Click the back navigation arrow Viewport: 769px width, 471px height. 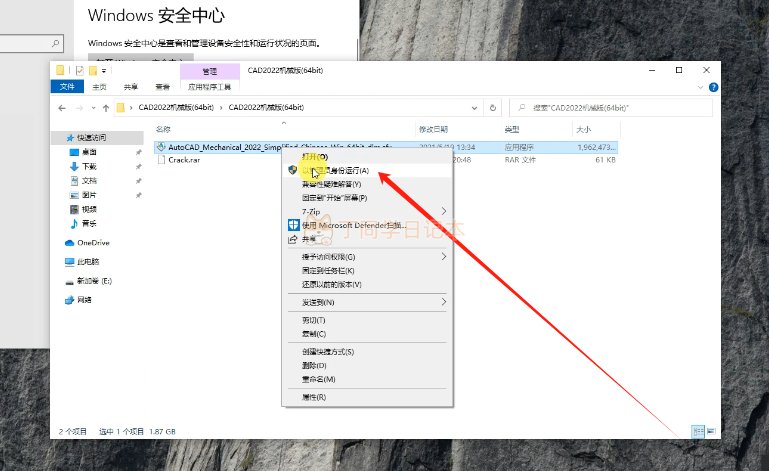pos(62,108)
